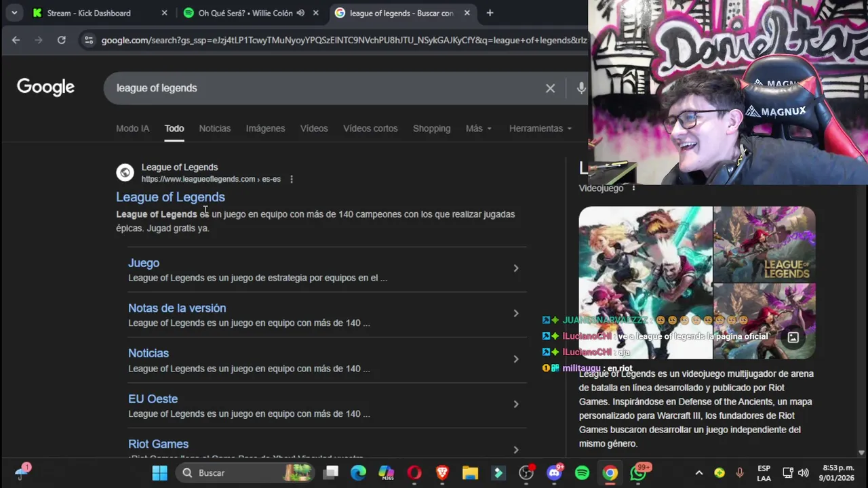Reload the Google search page
868x488 pixels.
pyautogui.click(x=61, y=40)
